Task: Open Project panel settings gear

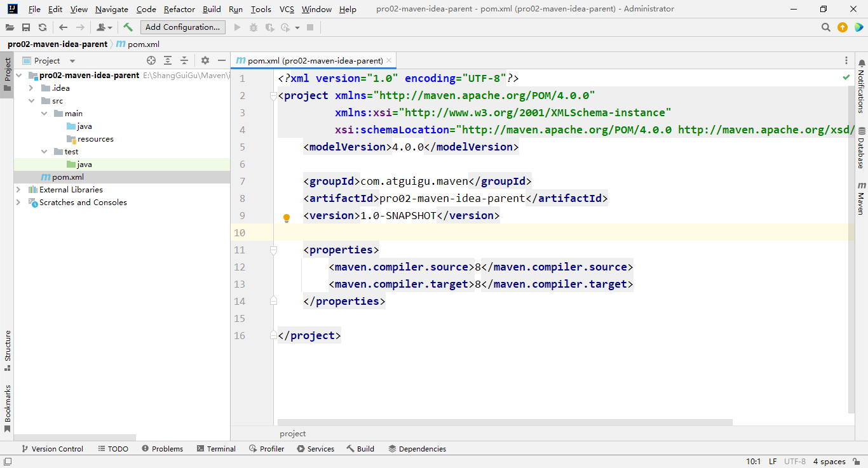Action: pos(205,60)
